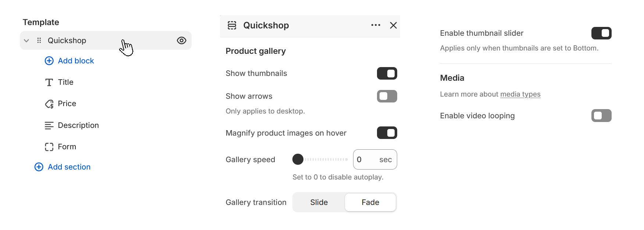Click the Price tag icon

[x=49, y=104]
